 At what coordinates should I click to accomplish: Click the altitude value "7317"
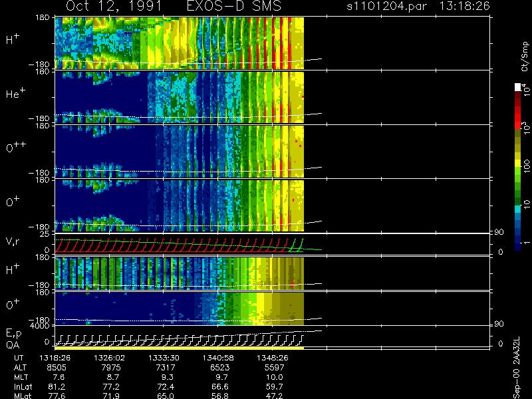click(165, 368)
